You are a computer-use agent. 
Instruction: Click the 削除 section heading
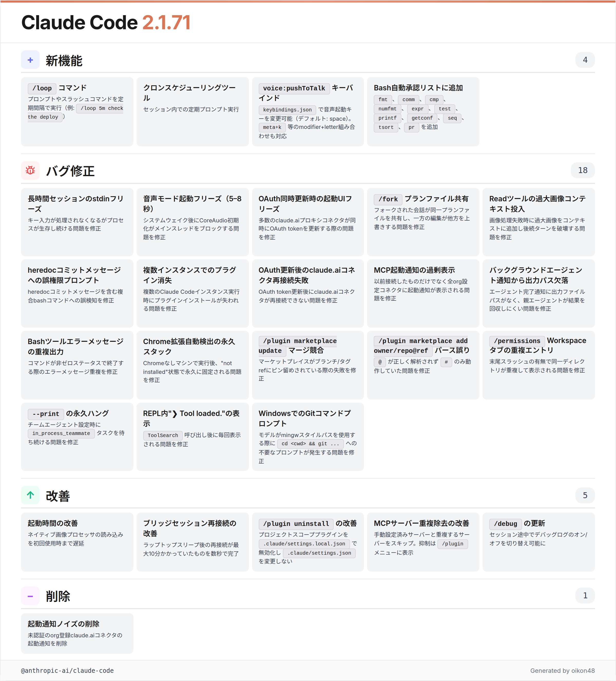(x=58, y=596)
